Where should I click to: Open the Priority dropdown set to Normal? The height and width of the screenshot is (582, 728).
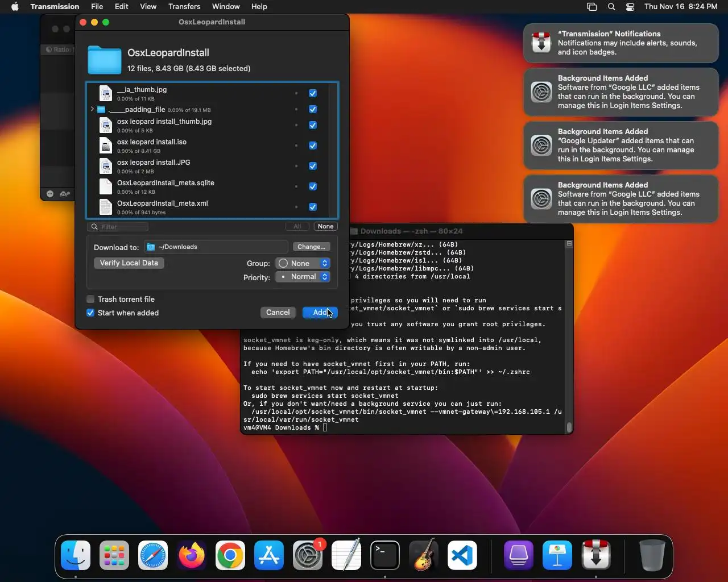(303, 277)
